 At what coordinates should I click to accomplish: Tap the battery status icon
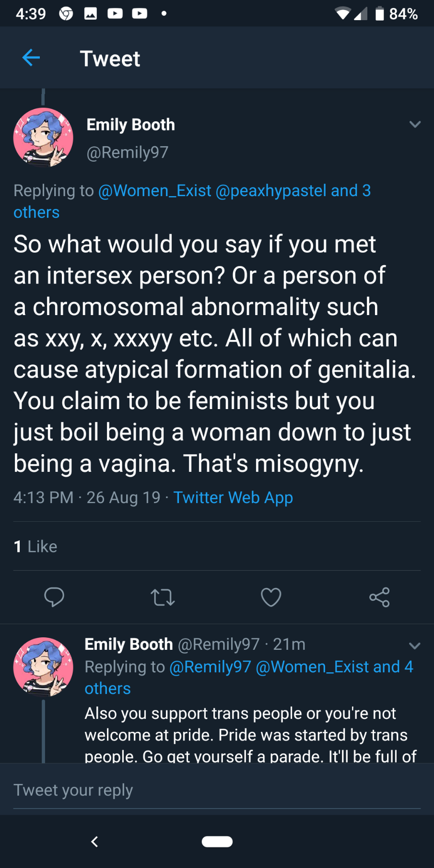(379, 13)
